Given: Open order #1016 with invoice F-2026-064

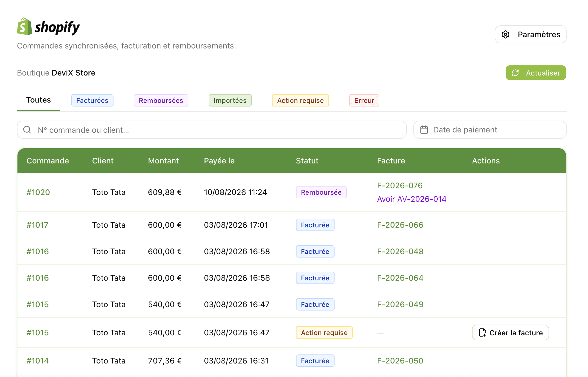Looking at the screenshot, I should [x=37, y=278].
